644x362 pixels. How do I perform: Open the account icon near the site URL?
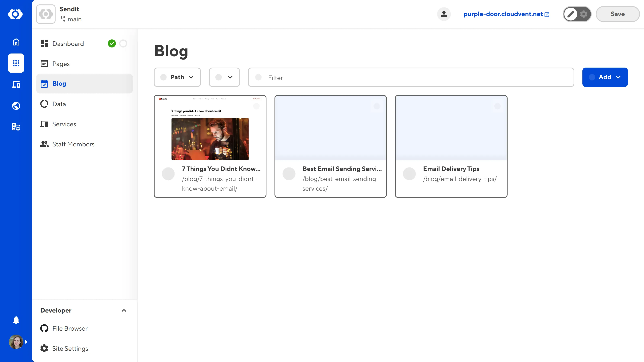click(444, 14)
